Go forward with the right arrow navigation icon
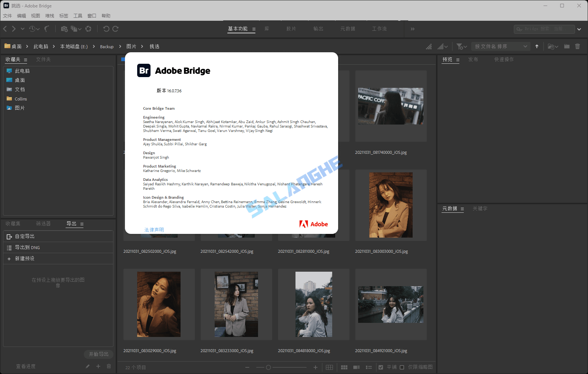The image size is (588, 374). point(14,29)
